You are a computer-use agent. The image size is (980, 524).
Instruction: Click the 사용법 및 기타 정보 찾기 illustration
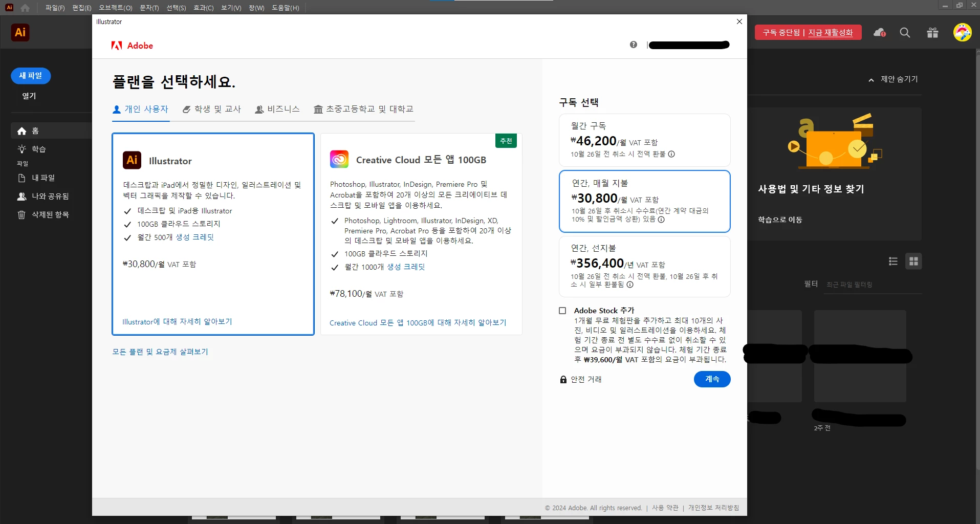pos(835,141)
